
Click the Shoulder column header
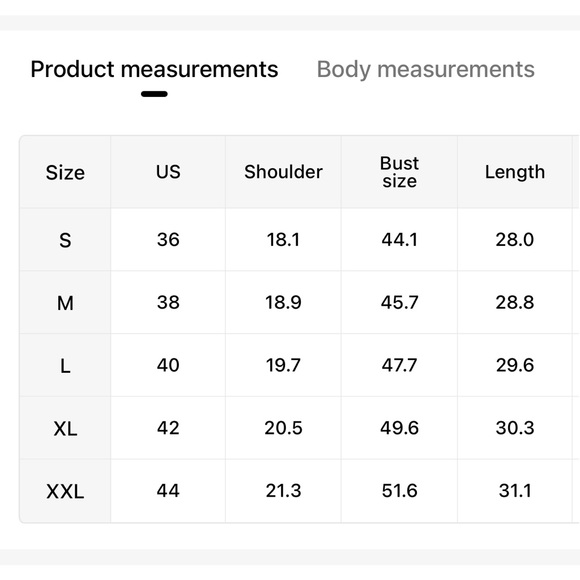(x=283, y=172)
